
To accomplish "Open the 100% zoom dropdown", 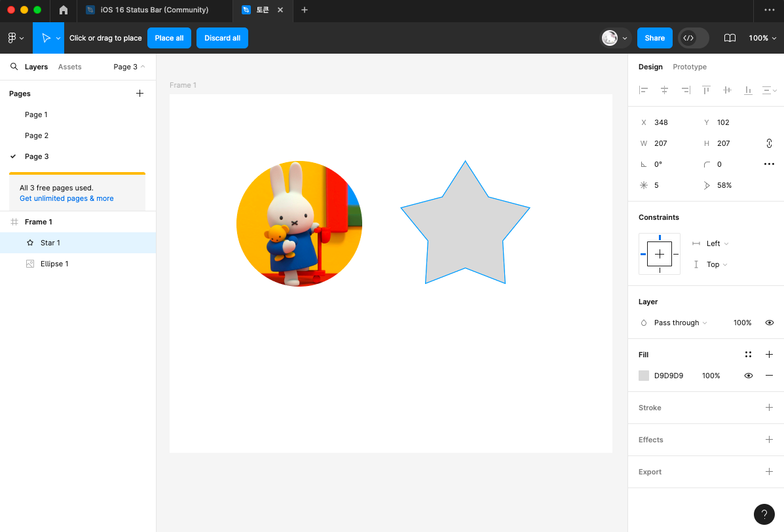I will 762,38.
